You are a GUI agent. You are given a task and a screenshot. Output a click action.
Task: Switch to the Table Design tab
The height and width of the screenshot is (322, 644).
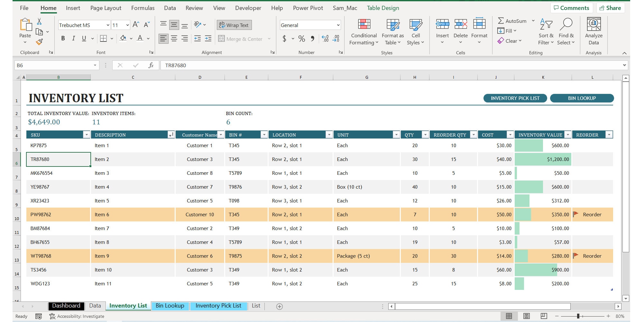pos(382,8)
